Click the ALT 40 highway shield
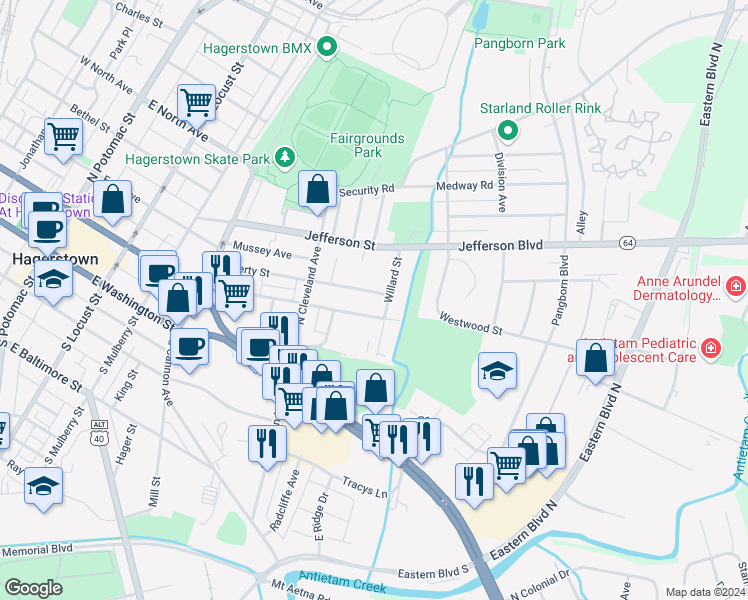748x600 pixels. coord(99,433)
